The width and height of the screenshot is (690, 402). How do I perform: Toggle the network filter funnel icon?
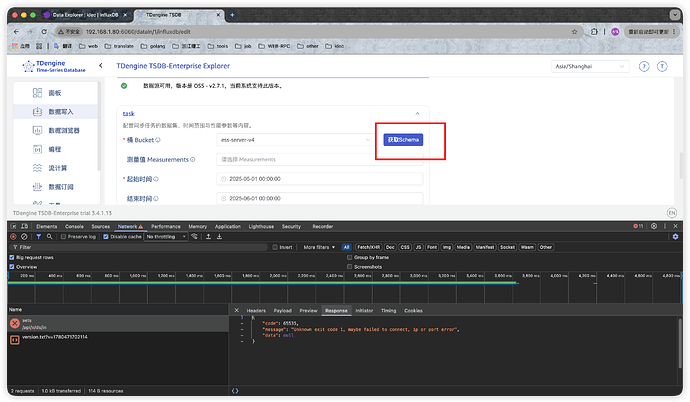(x=39, y=237)
